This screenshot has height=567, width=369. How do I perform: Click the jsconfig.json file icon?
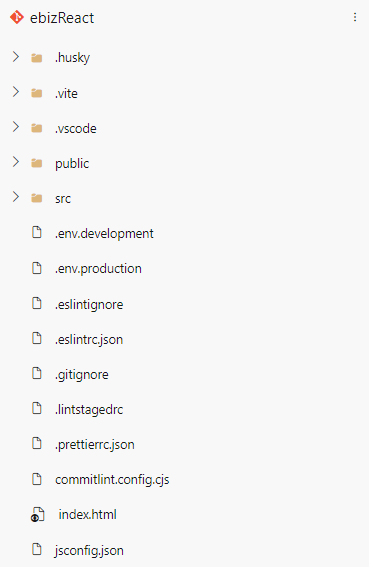37,549
